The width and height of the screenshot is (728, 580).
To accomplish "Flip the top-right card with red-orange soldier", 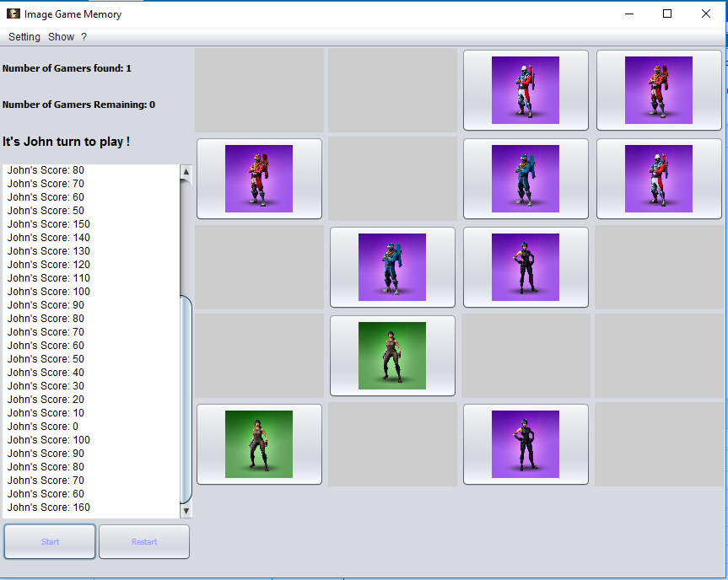I will click(x=659, y=90).
